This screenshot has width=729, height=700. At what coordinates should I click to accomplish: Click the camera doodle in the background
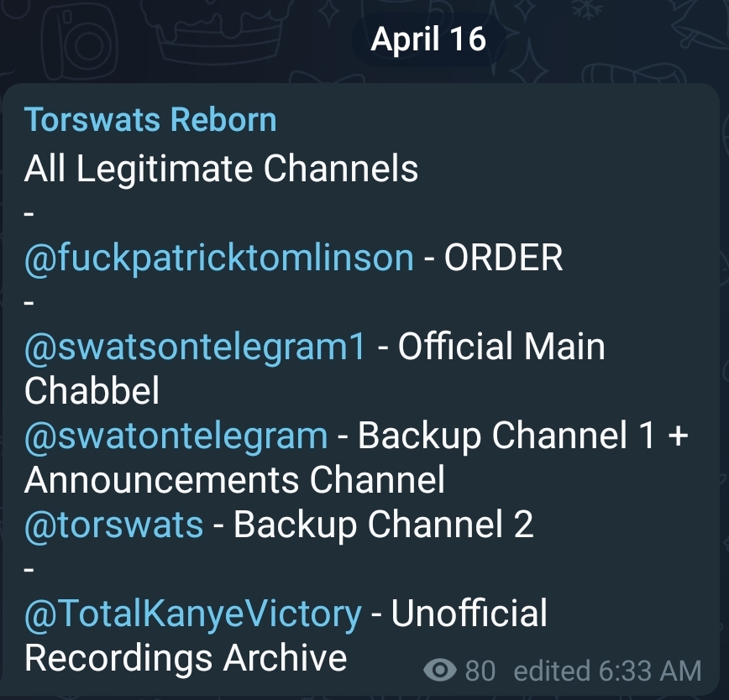(x=79, y=41)
